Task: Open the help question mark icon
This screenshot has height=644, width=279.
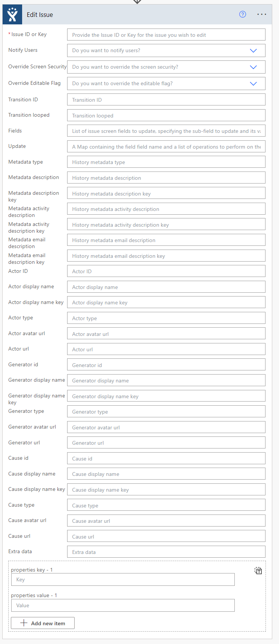Action: [243, 14]
